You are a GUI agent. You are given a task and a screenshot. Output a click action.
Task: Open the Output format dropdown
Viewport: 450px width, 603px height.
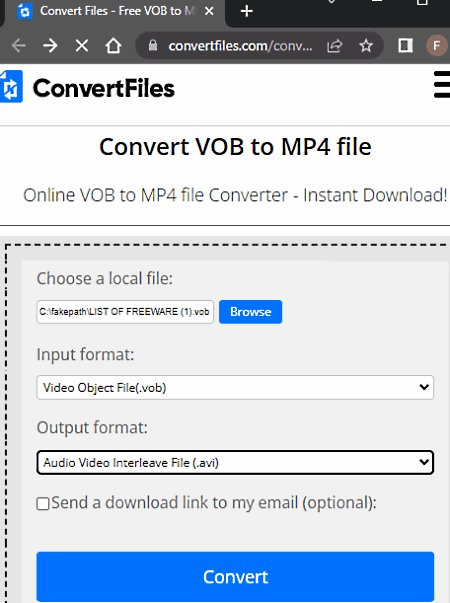click(x=235, y=462)
